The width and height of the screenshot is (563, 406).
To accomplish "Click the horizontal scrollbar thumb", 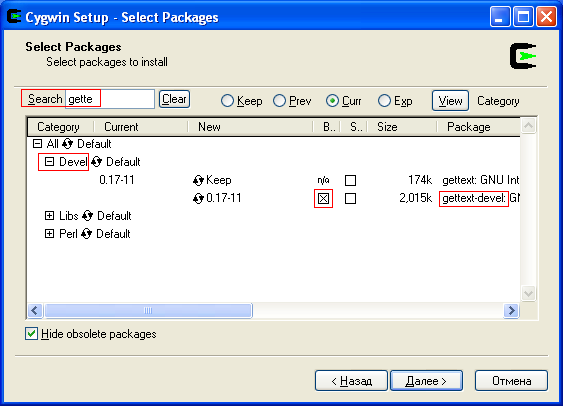I will tap(148, 311).
